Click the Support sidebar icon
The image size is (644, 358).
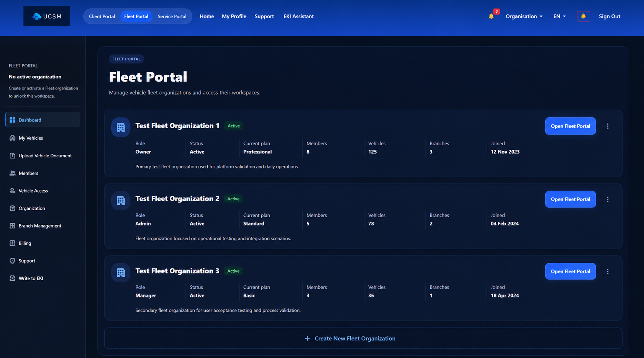(x=12, y=261)
